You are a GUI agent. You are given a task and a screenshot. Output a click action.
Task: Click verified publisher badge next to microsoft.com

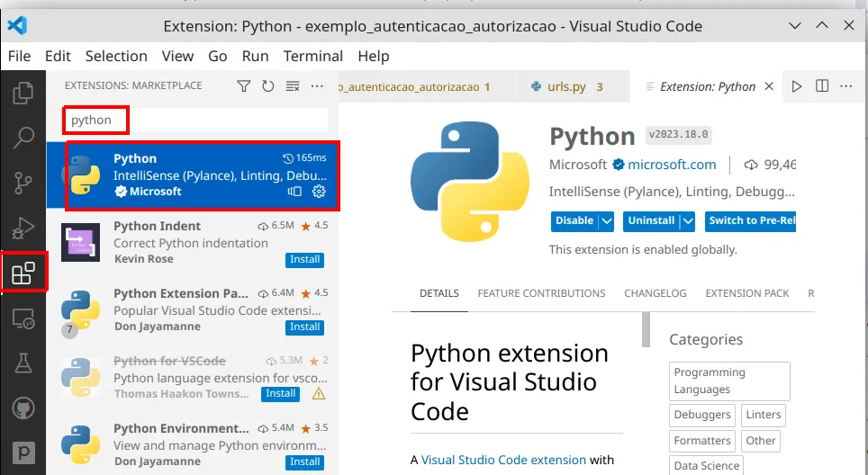[619, 165]
